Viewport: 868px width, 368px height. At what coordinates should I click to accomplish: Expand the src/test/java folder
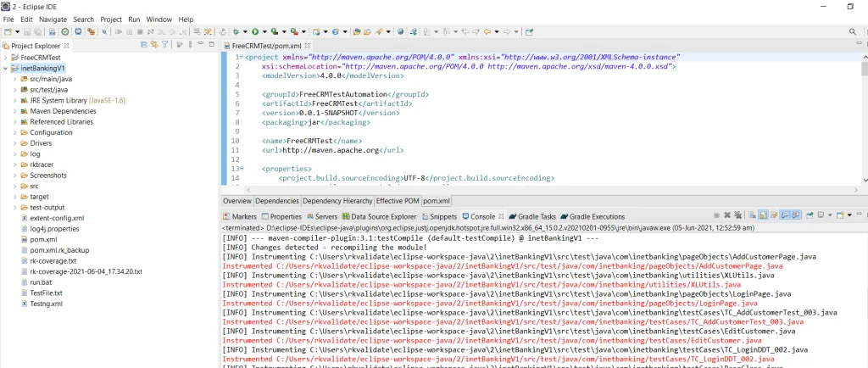15,90
